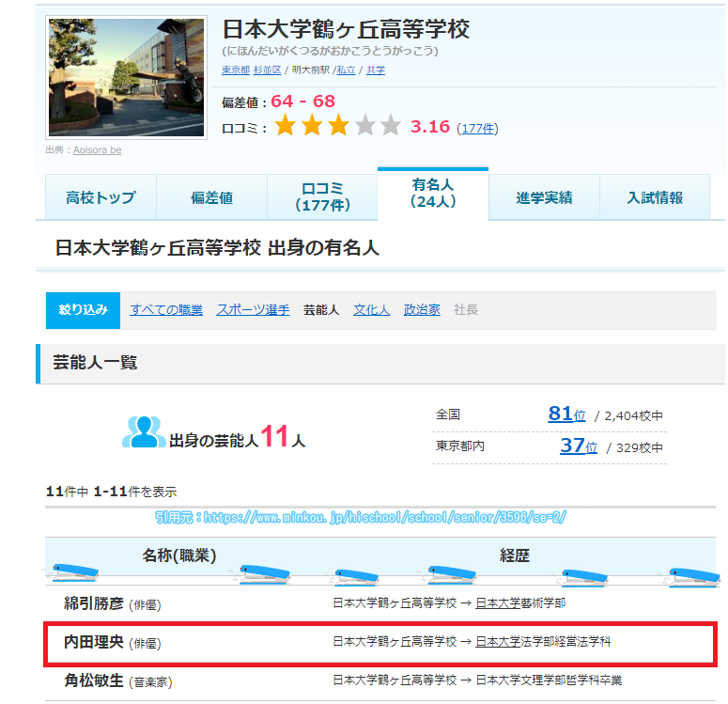Click the name 角松敏生 (音楽家)
Viewport: 728px width, 704px height.
click(x=118, y=681)
